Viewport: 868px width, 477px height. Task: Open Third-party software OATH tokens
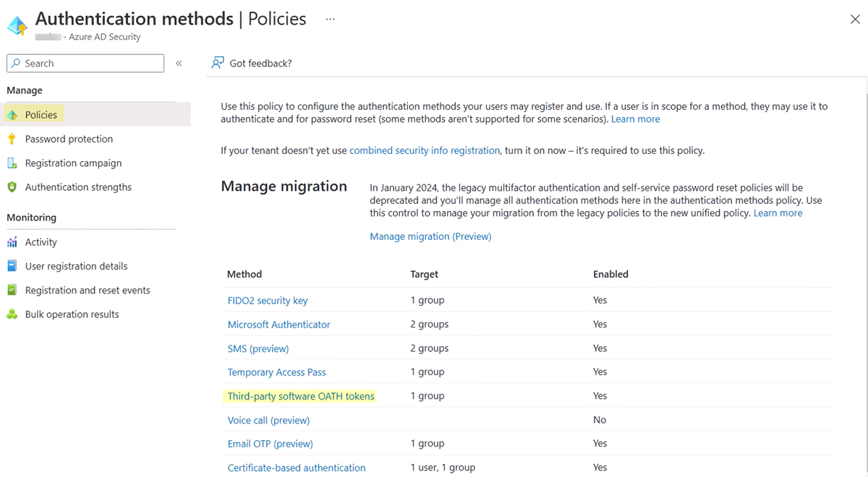(x=301, y=396)
